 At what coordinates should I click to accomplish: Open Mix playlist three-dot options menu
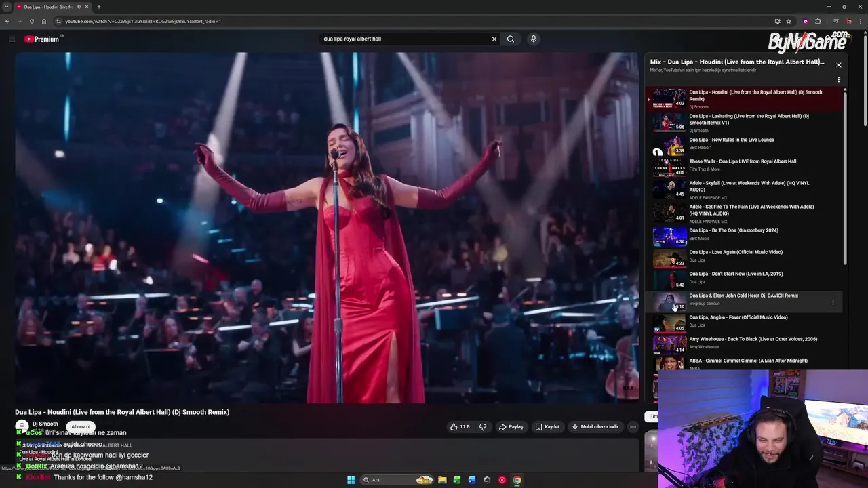(x=839, y=80)
